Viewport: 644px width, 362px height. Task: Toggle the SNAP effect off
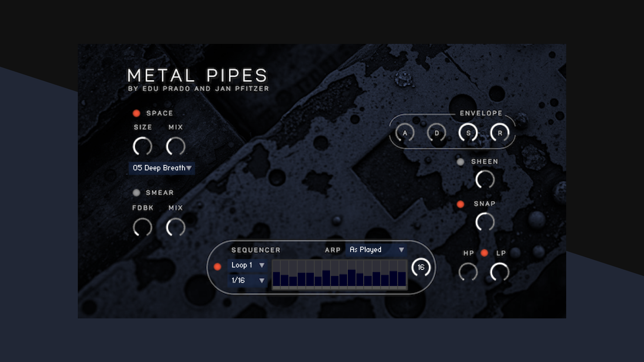coord(460,203)
